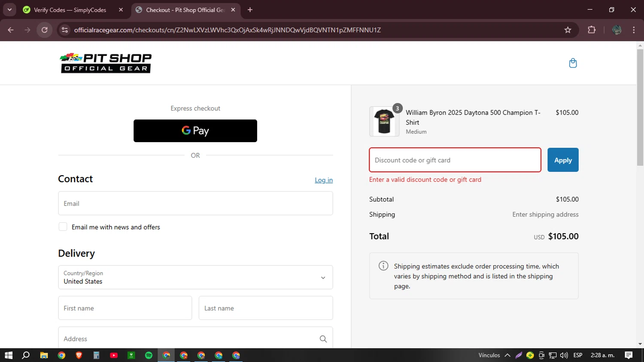The image size is (644, 362).
Task: Open the Windows notification center
Action: coord(629,355)
